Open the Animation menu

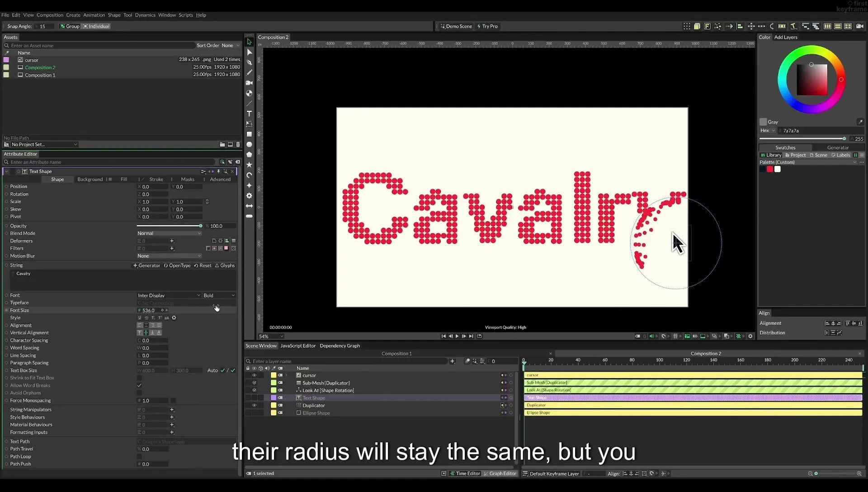[94, 15]
